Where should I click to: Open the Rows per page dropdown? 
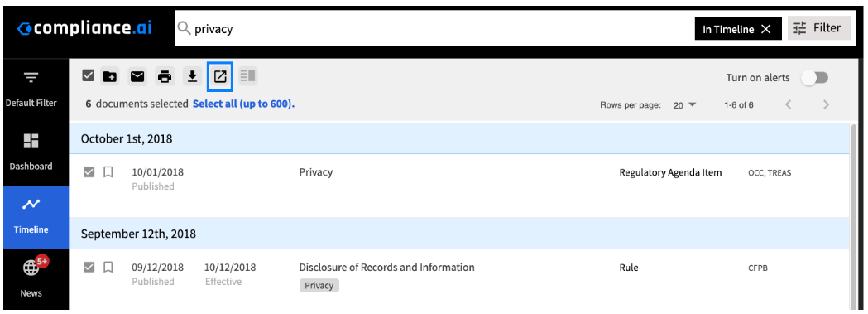[x=685, y=105]
